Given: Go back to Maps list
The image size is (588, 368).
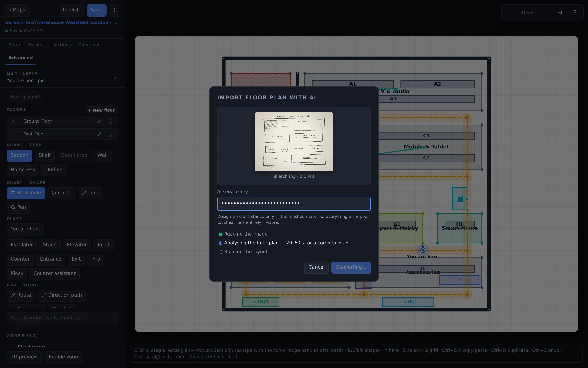Looking at the screenshot, I should point(17,10).
